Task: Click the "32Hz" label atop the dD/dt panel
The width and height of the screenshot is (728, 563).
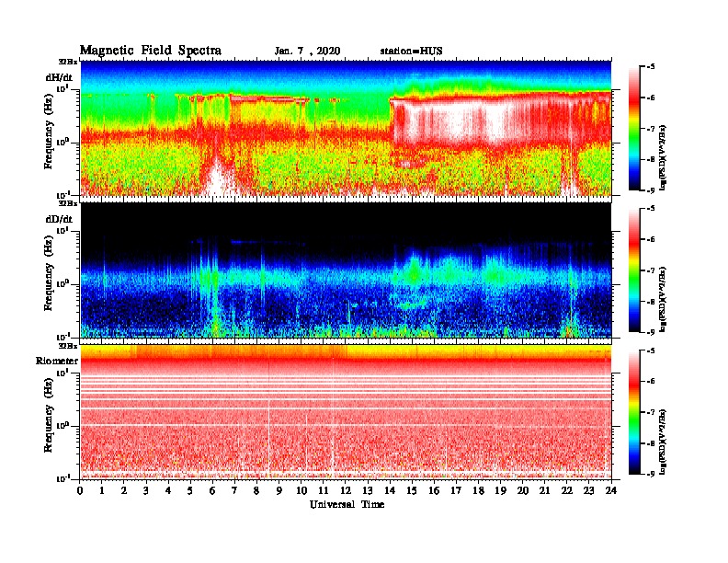Action: click(68, 203)
